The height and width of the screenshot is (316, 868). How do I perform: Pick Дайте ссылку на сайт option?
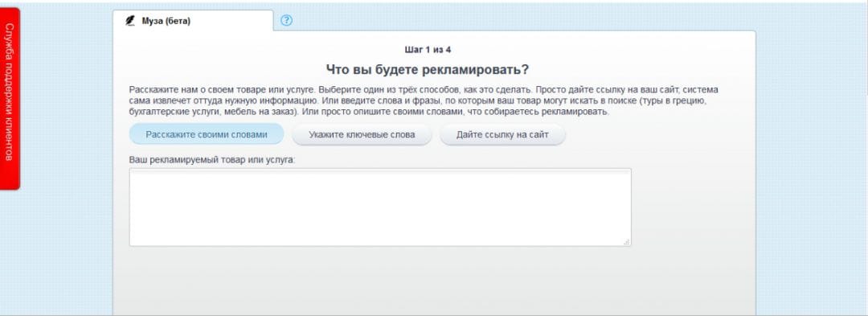tap(502, 134)
